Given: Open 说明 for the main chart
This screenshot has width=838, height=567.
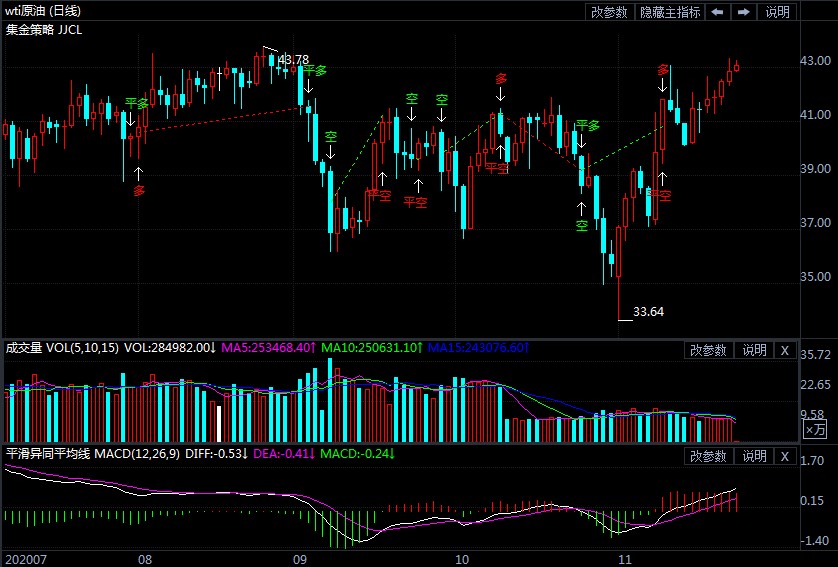Looking at the screenshot, I should point(777,12).
